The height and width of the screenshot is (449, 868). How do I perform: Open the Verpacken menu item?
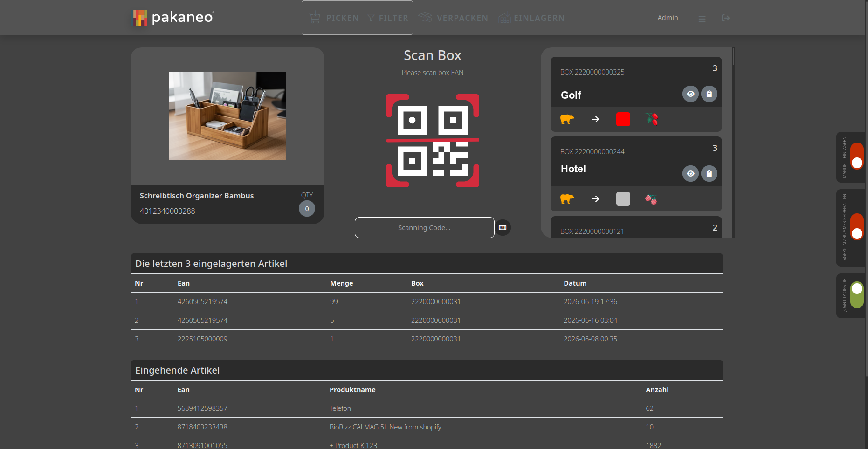tap(453, 18)
